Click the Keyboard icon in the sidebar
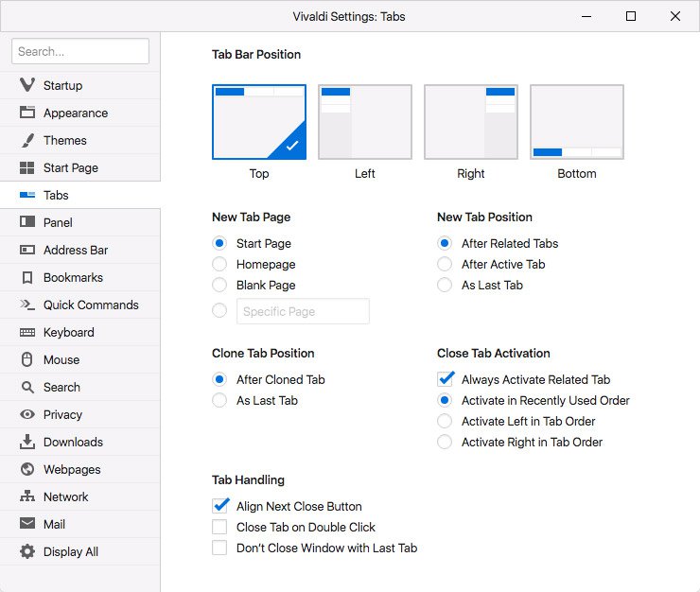Image resolution: width=700 pixels, height=592 pixels. (x=26, y=332)
